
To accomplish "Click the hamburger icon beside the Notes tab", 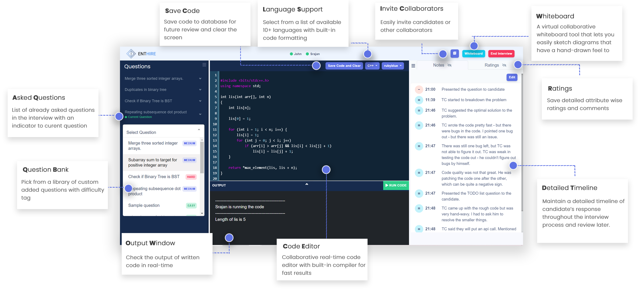I will pyautogui.click(x=413, y=66).
